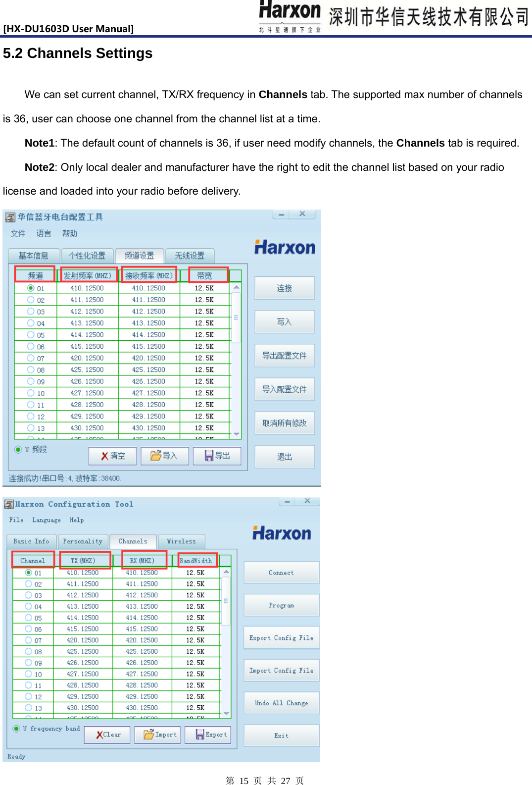Click scroll-up arrow in English channel list
Image resolution: width=532 pixels, height=785 pixels.
pos(226,572)
